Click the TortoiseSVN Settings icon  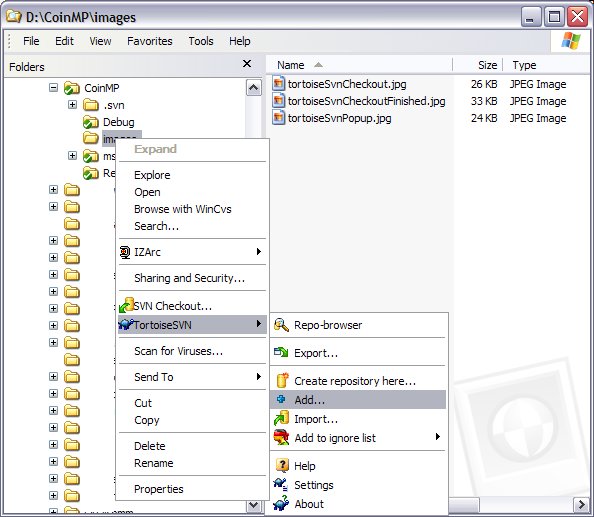[281, 484]
